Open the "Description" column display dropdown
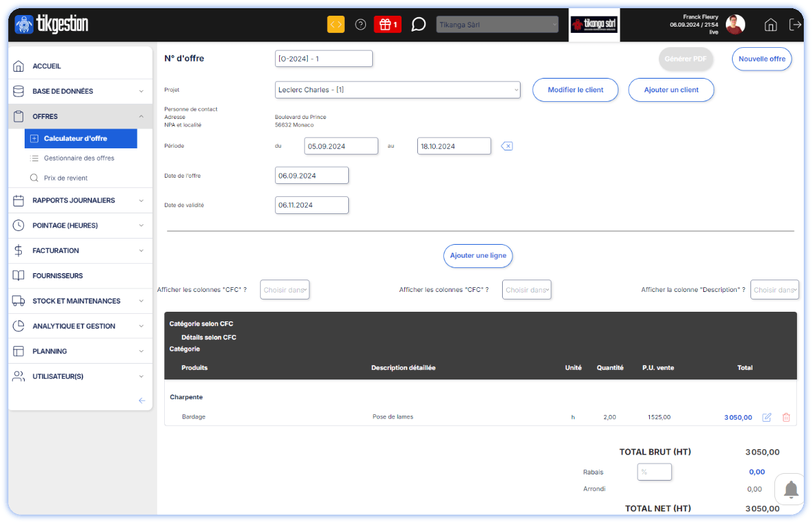This screenshot has width=812, height=523. click(774, 290)
